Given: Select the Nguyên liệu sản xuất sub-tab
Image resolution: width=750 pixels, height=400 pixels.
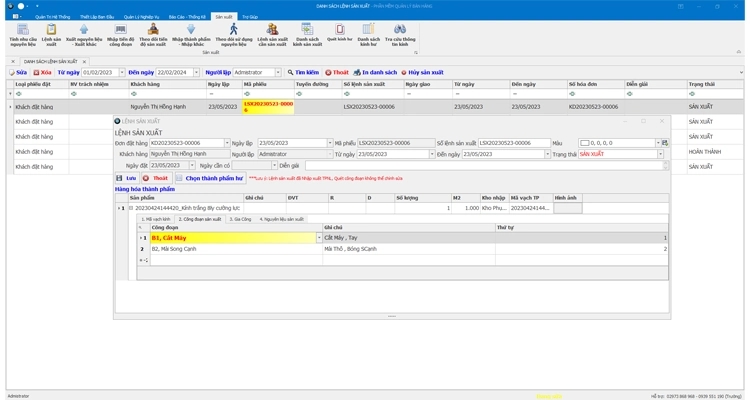Looking at the screenshot, I should [x=282, y=218].
